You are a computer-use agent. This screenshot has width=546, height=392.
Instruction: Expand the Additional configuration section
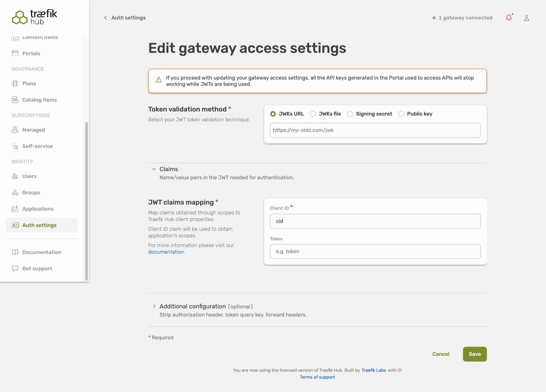pyautogui.click(x=154, y=306)
